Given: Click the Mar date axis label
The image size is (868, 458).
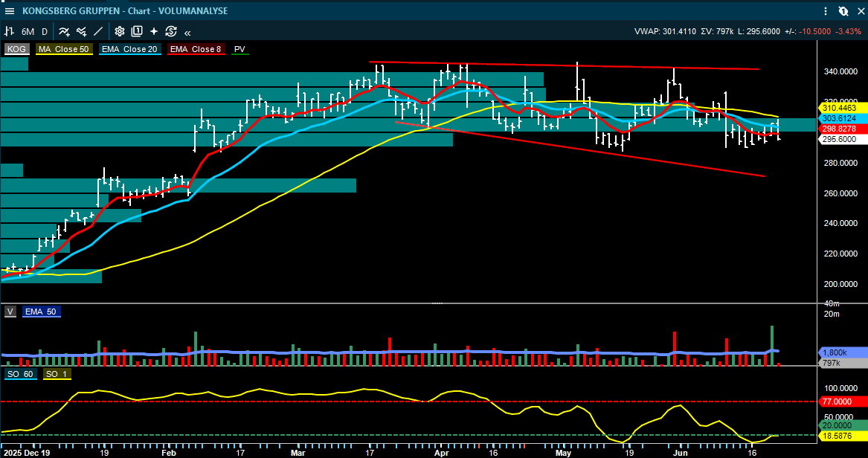Looking at the screenshot, I should click(x=298, y=452).
